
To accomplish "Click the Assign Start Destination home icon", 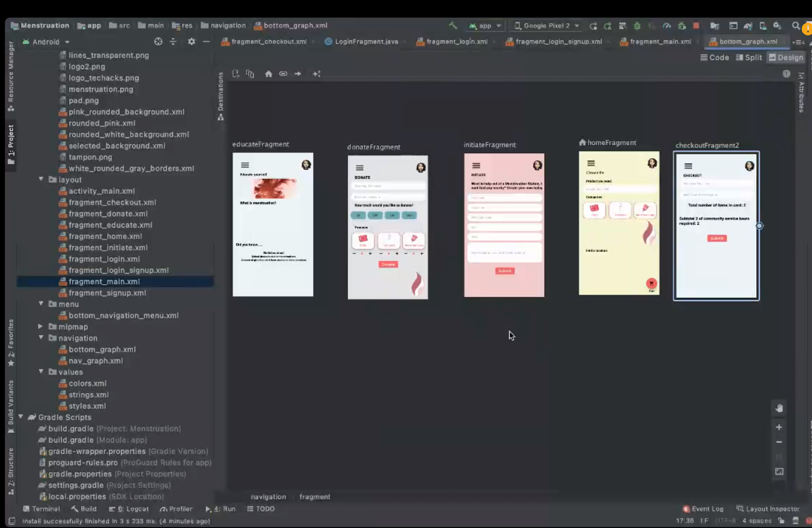I will 269,74.
